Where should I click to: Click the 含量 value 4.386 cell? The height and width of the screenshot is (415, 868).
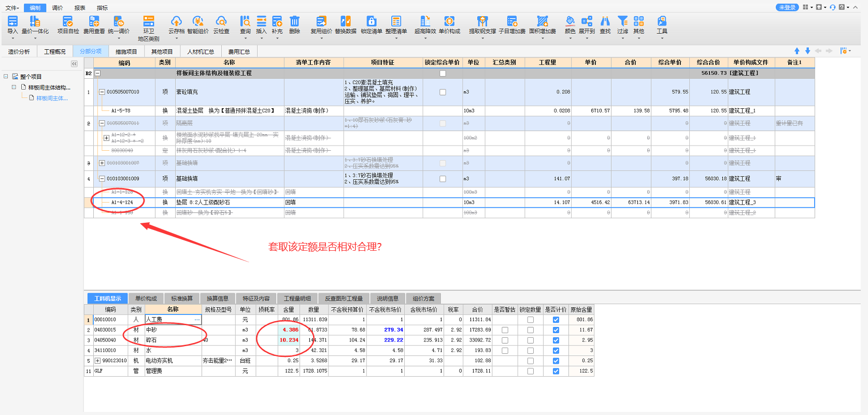point(289,330)
